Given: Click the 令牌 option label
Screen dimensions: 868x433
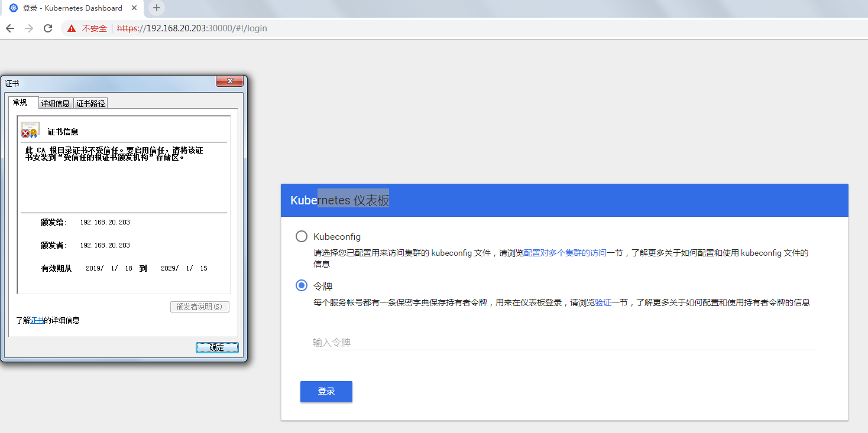Looking at the screenshot, I should pos(323,286).
